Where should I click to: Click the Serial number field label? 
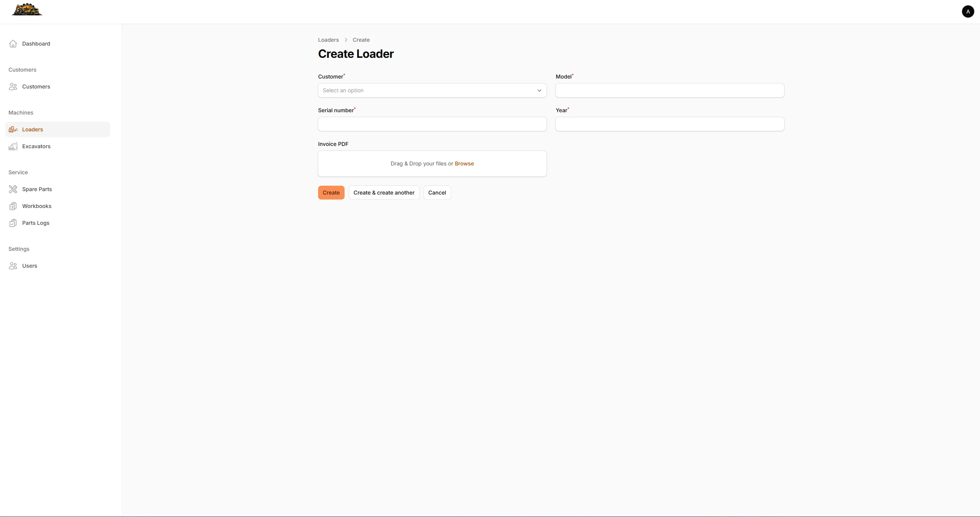336,110
